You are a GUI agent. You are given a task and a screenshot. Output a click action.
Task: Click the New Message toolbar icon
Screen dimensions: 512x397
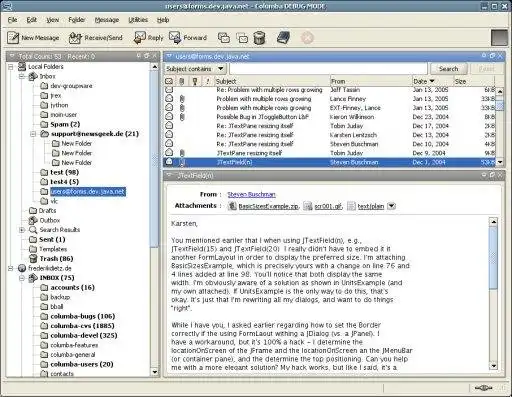pyautogui.click(x=13, y=37)
